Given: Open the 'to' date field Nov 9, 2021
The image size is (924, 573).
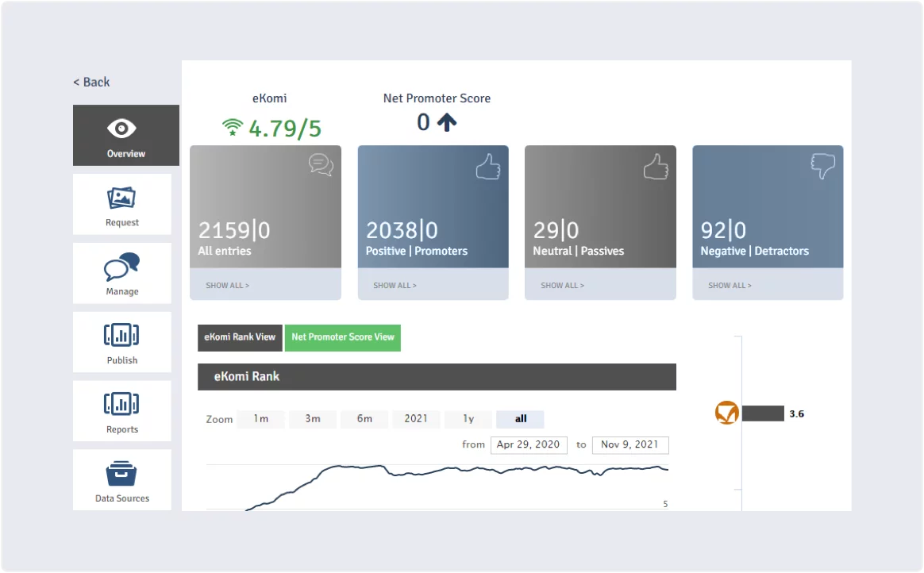Looking at the screenshot, I should point(630,444).
